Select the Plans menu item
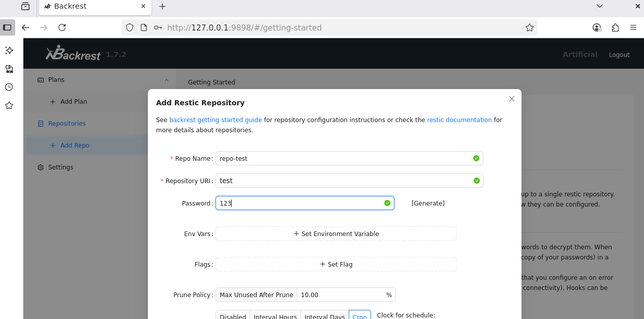Image resolution: width=644 pixels, height=319 pixels. 100,80
